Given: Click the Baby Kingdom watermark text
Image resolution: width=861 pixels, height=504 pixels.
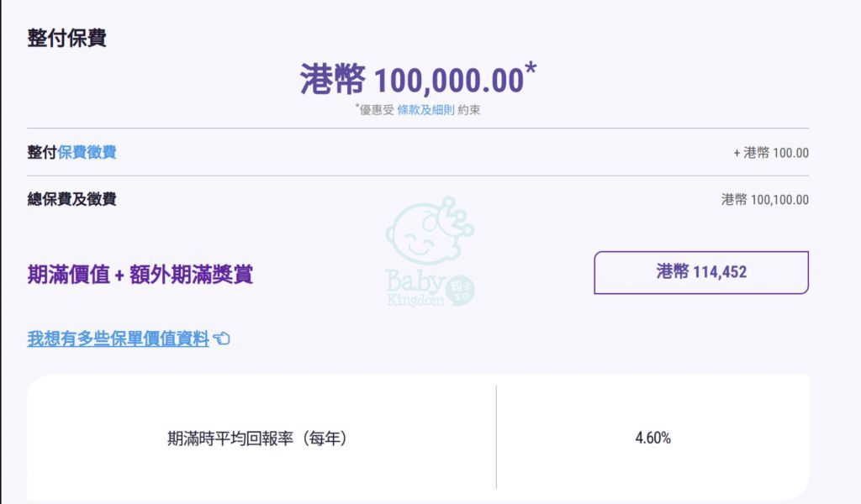Looking at the screenshot, I should (x=415, y=288).
